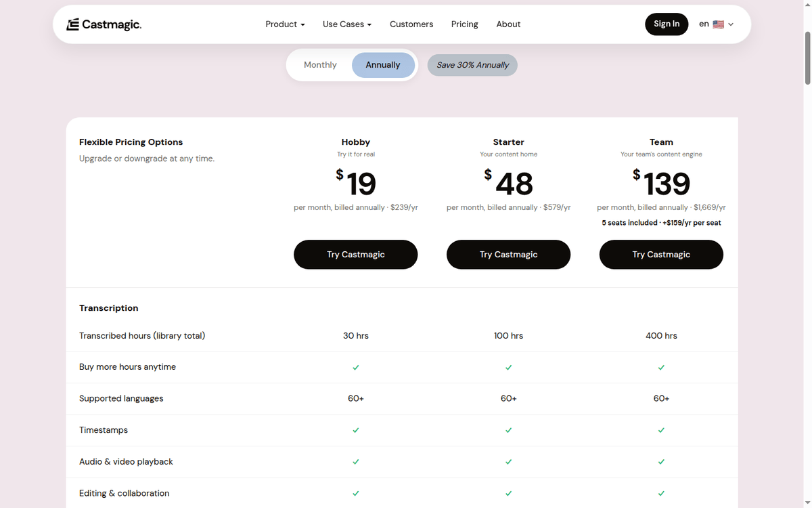Click the 60+ languages value under Team
This screenshot has height=508, width=812.
tap(661, 399)
